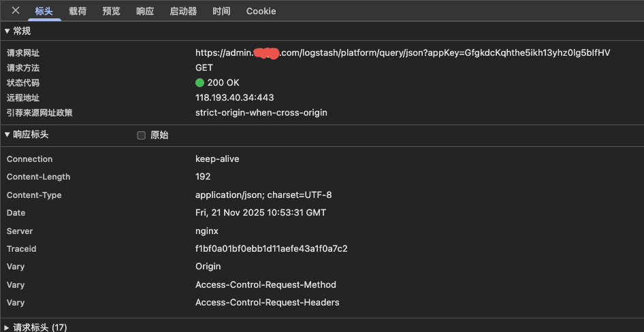
Task: Click the strict-origin-when-cross-origin policy value
Action: click(x=261, y=112)
